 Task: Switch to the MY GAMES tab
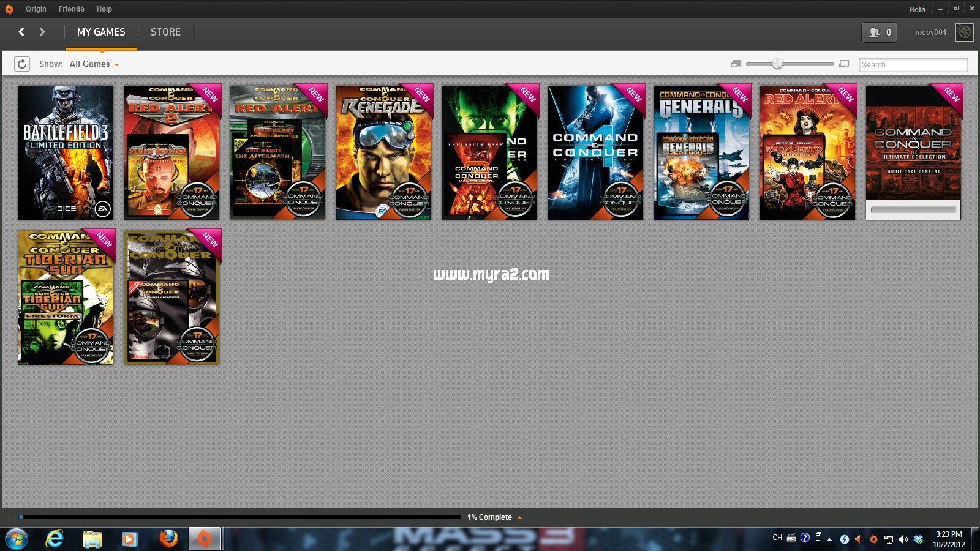101,32
